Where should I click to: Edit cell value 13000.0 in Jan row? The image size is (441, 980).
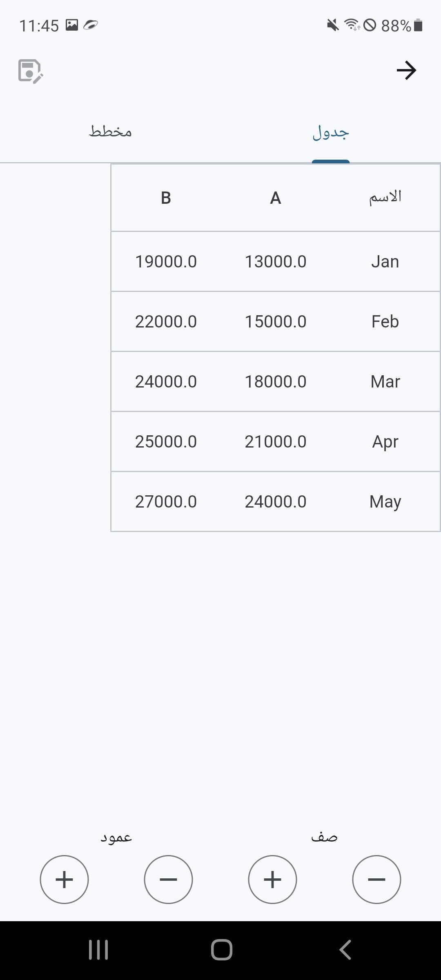276,262
